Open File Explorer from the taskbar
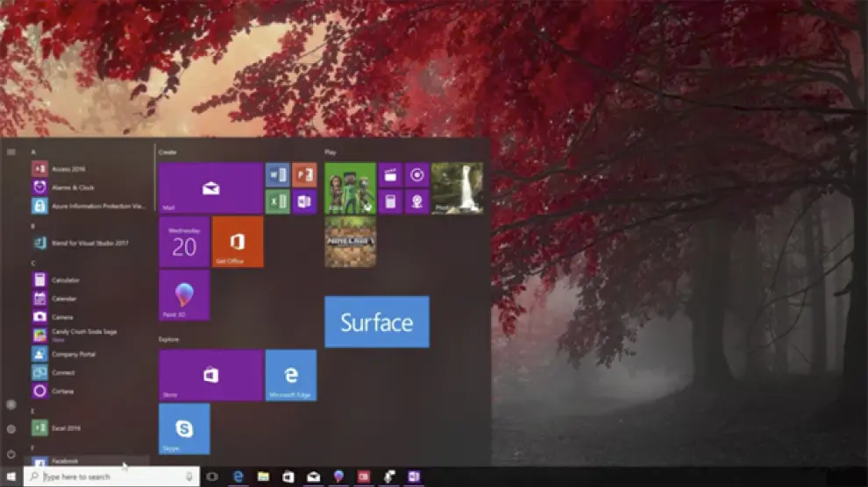 [263, 476]
